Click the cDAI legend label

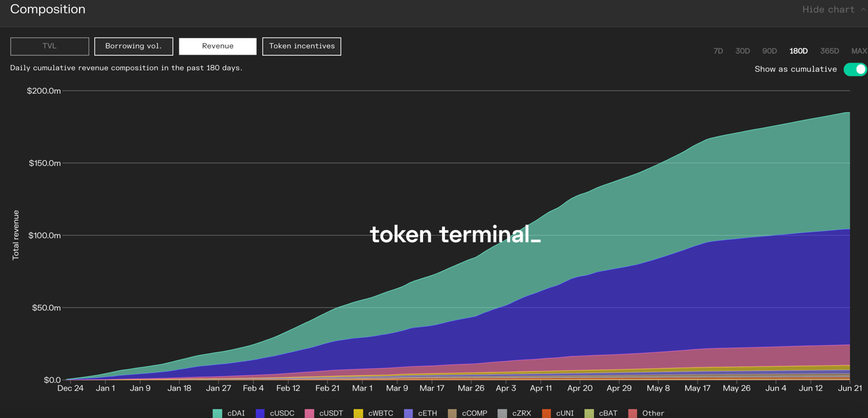[236, 413]
